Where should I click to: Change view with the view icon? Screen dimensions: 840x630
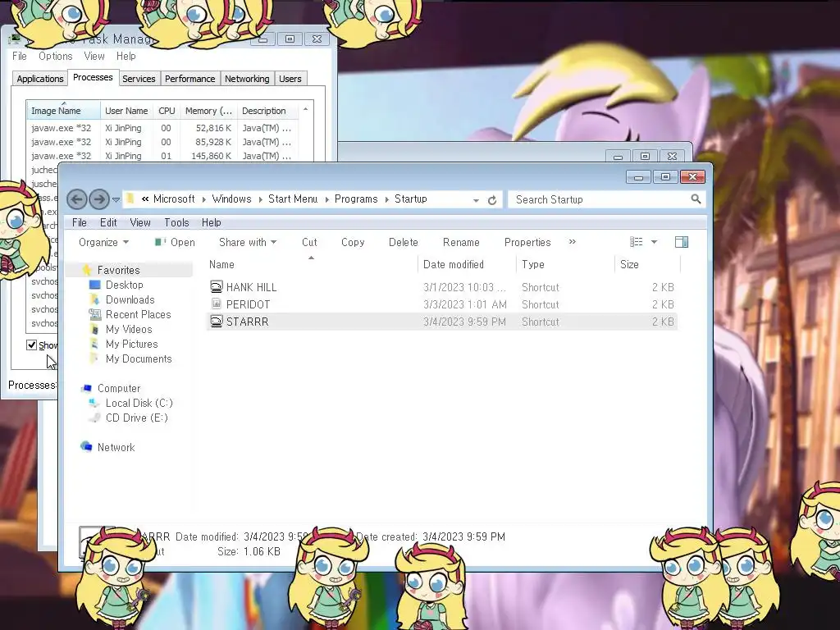(x=636, y=242)
